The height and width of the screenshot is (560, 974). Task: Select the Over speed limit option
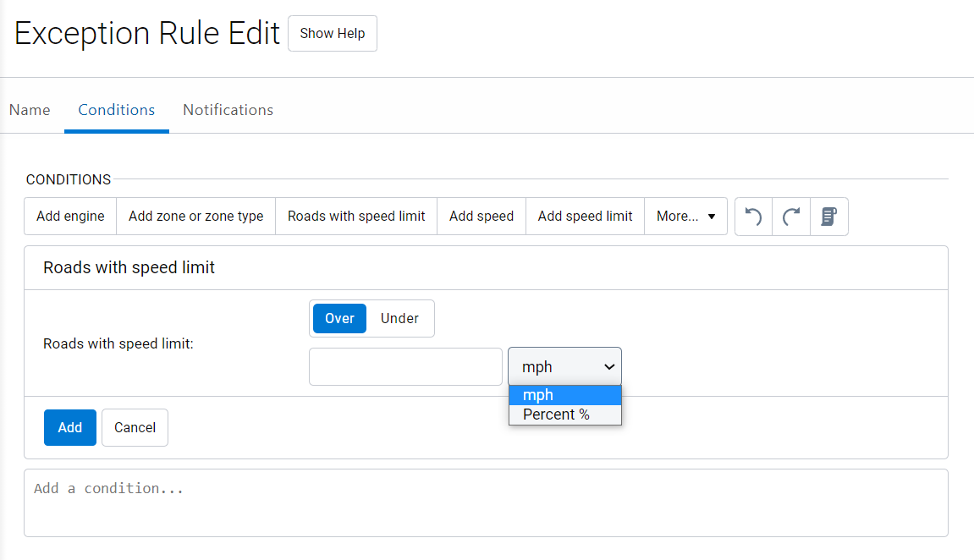tap(339, 318)
